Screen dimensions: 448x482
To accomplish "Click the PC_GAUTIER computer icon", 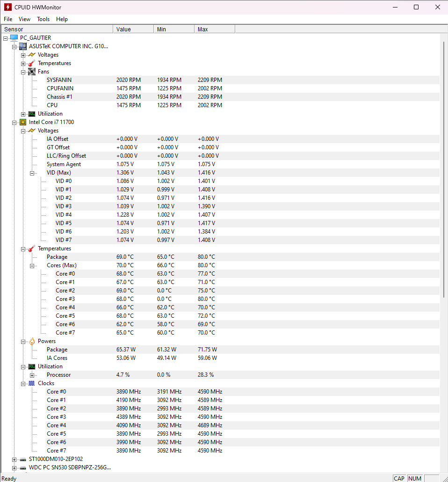I will (x=14, y=38).
